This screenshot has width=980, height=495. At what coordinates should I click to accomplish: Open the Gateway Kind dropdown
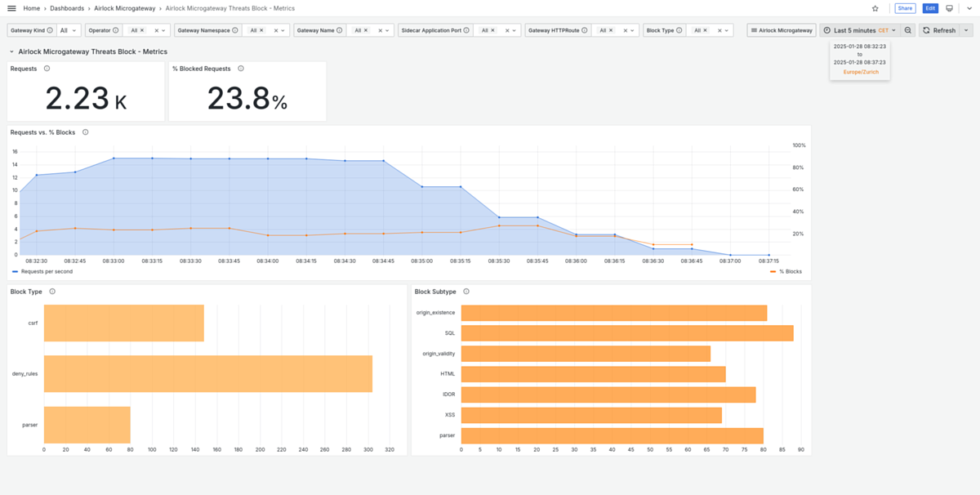(x=69, y=30)
